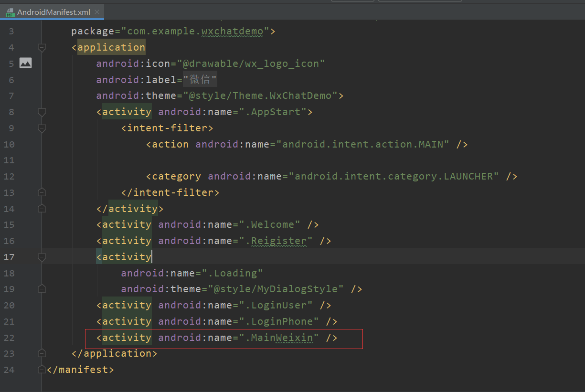Click line number 3 in the gutter

(11, 32)
